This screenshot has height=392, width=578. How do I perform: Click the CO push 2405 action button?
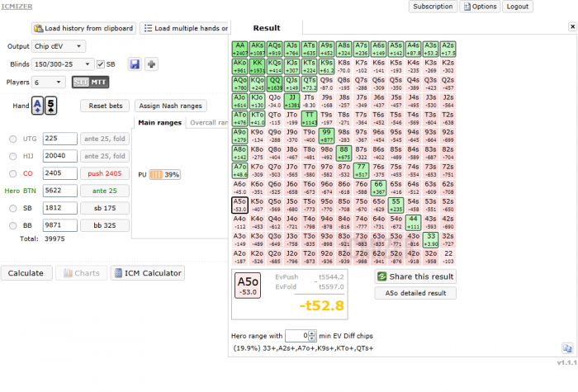[x=105, y=173]
